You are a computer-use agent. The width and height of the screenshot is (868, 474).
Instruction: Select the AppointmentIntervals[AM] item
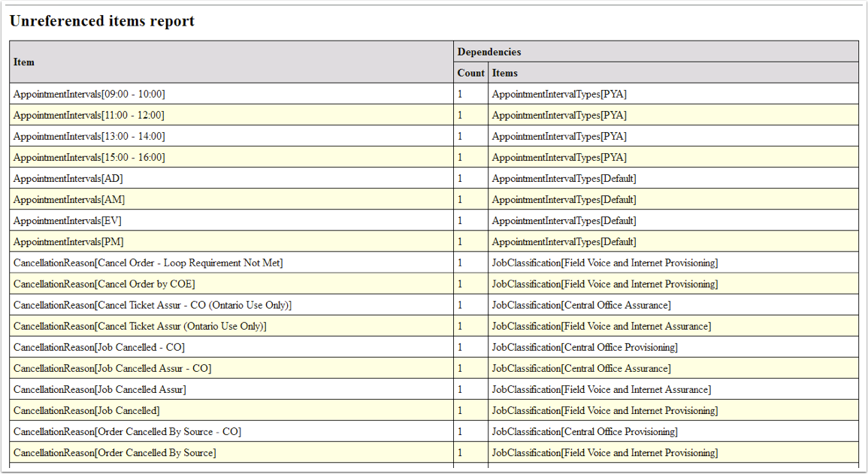click(x=69, y=199)
